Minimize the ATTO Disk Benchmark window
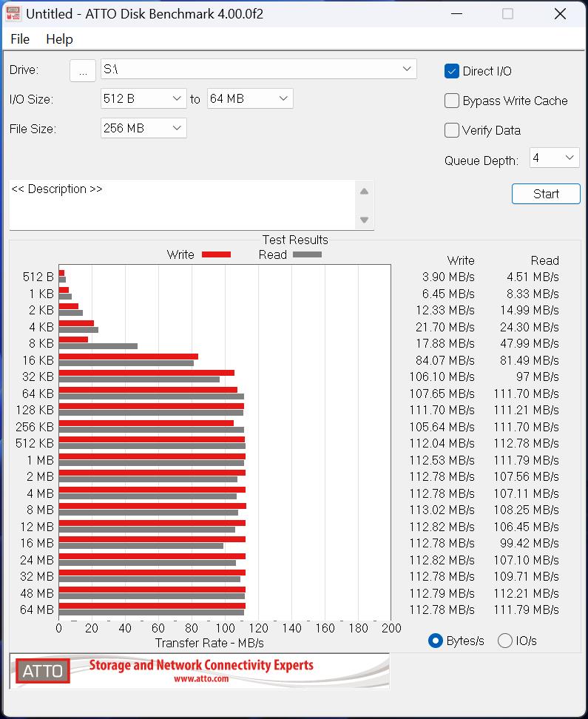This screenshot has height=719, width=588. 456,14
